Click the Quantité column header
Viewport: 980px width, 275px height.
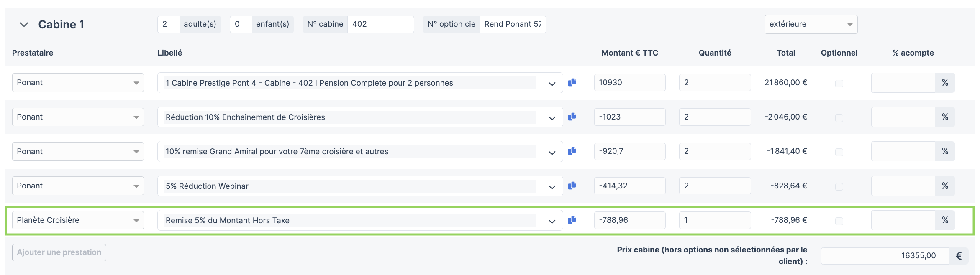[715, 53]
